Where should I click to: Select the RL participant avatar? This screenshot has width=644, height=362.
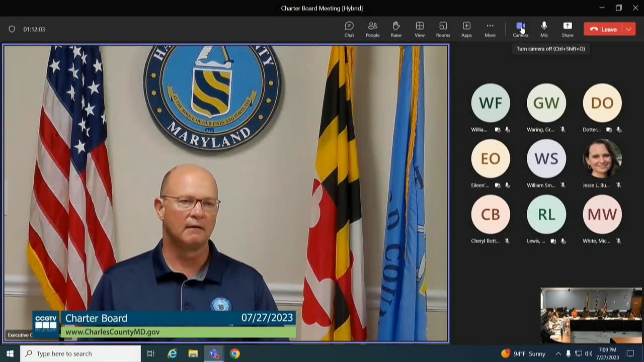click(546, 214)
